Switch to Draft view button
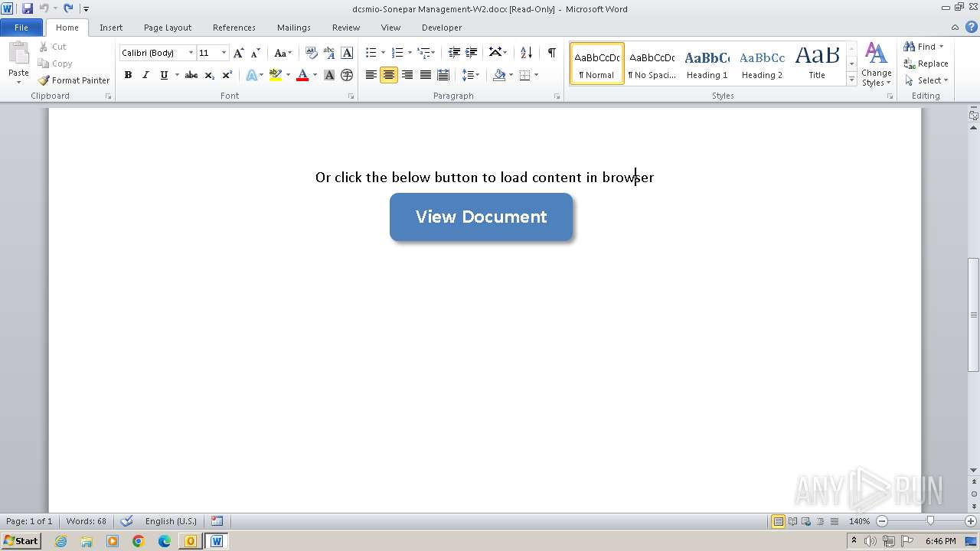This screenshot has height=551, width=980. pyautogui.click(x=833, y=521)
